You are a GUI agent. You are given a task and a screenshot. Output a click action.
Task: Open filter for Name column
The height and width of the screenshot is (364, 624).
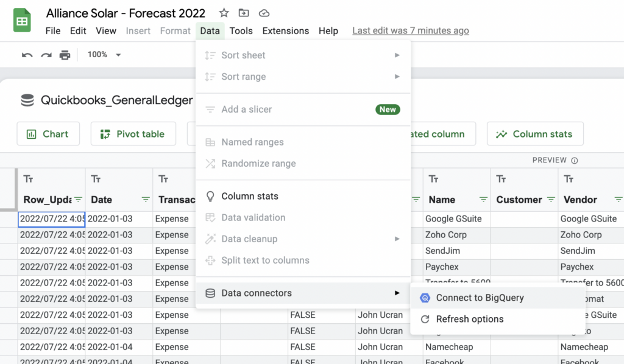click(x=483, y=200)
